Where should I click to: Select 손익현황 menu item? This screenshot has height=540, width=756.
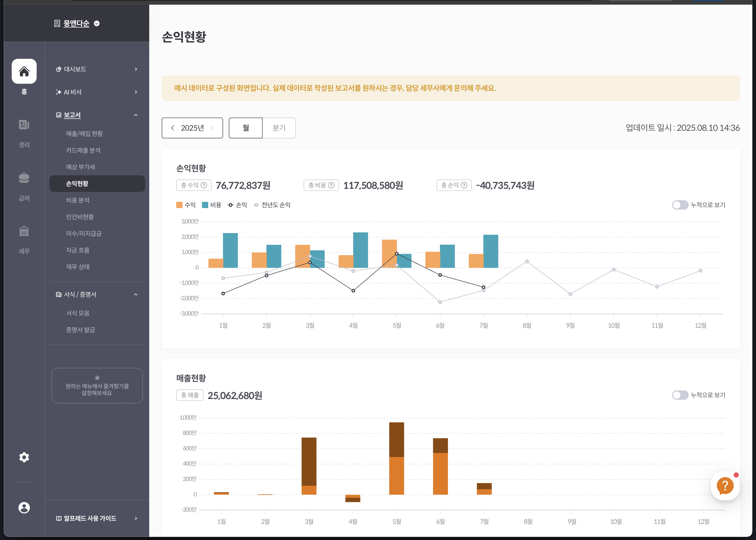(x=97, y=184)
